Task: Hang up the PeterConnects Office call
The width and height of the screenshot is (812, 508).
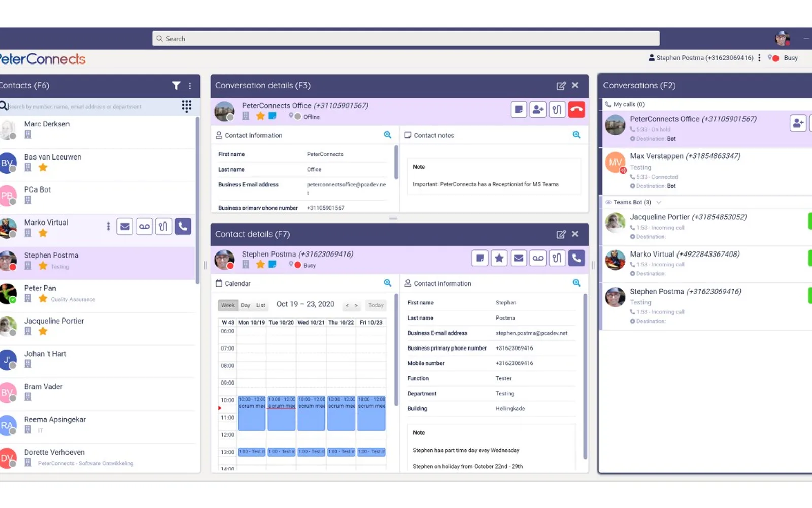Action: (577, 110)
